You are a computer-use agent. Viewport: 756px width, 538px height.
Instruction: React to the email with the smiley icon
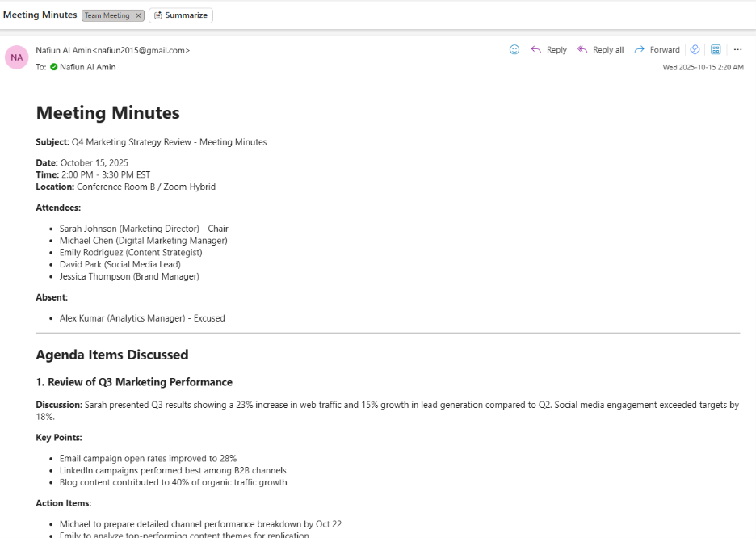[x=514, y=49]
